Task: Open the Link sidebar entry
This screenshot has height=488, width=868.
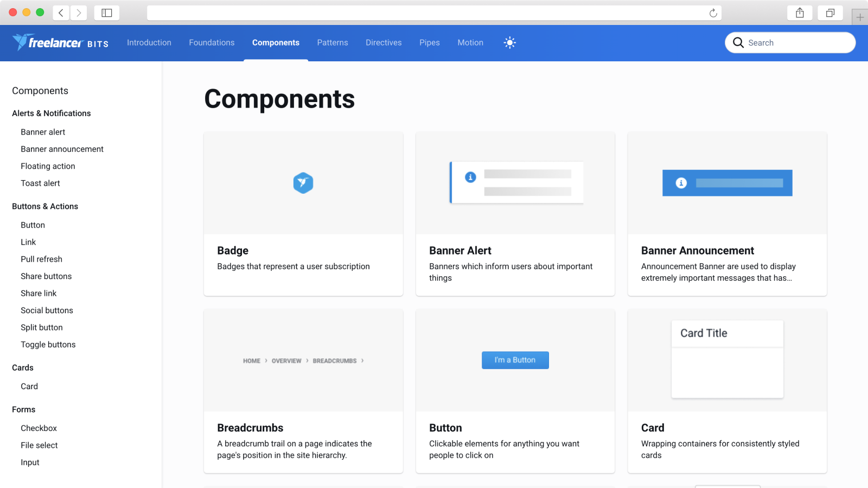Action: tap(28, 242)
